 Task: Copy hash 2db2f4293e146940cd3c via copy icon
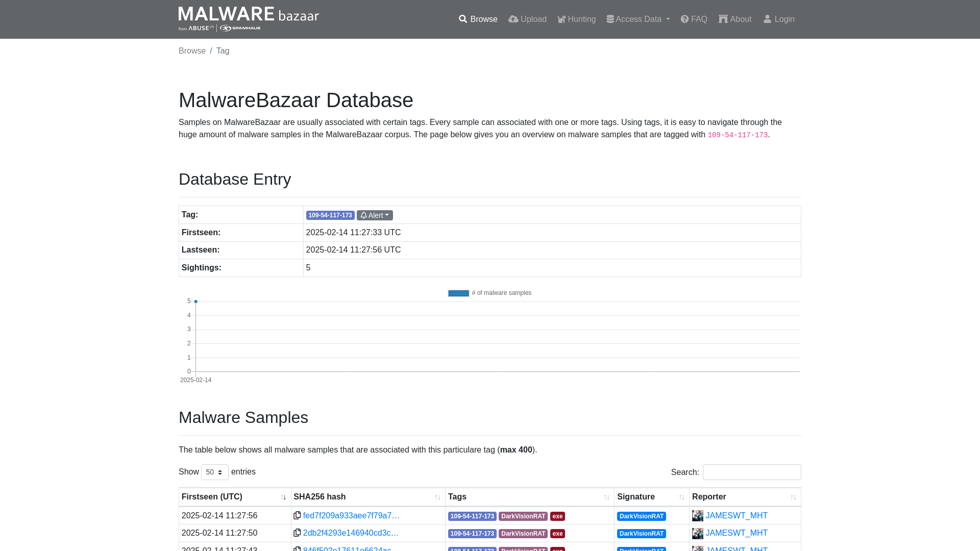pyautogui.click(x=297, y=533)
